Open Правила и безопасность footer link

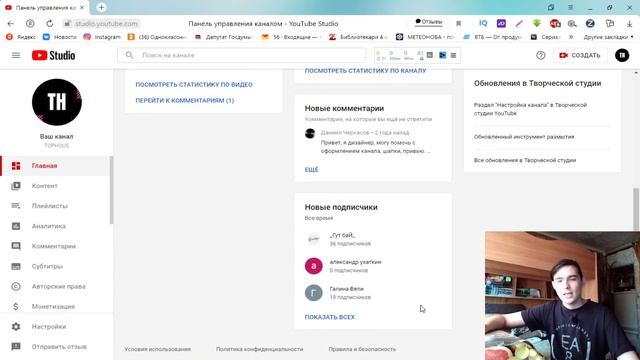[x=362, y=349]
